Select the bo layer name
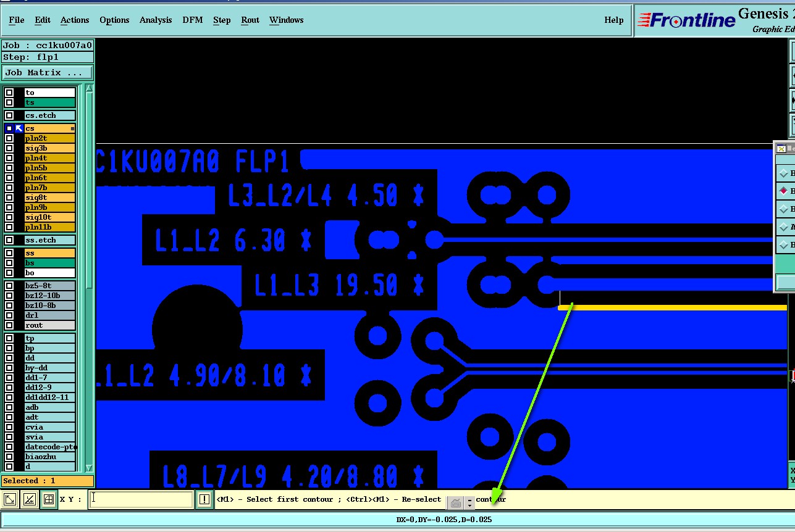The width and height of the screenshot is (795, 532). pos(49,273)
